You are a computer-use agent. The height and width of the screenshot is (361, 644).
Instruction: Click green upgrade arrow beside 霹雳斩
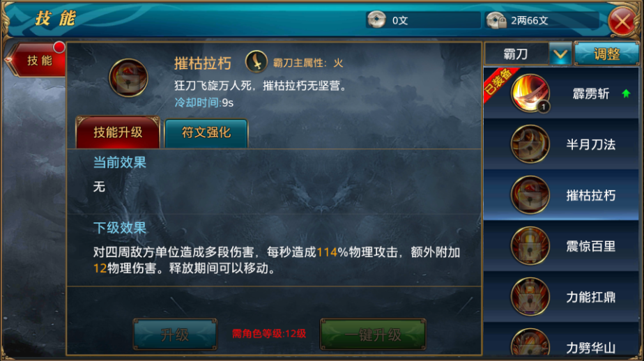point(626,93)
